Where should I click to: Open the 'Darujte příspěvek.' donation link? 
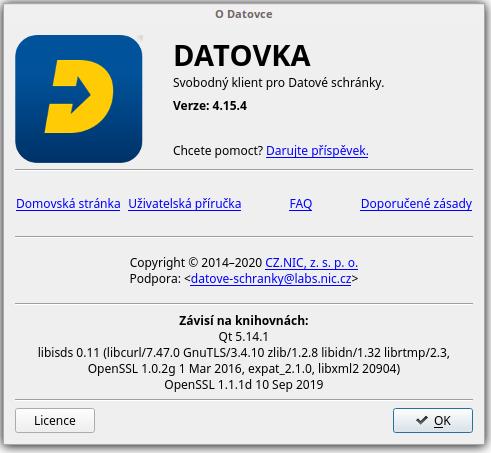click(317, 151)
